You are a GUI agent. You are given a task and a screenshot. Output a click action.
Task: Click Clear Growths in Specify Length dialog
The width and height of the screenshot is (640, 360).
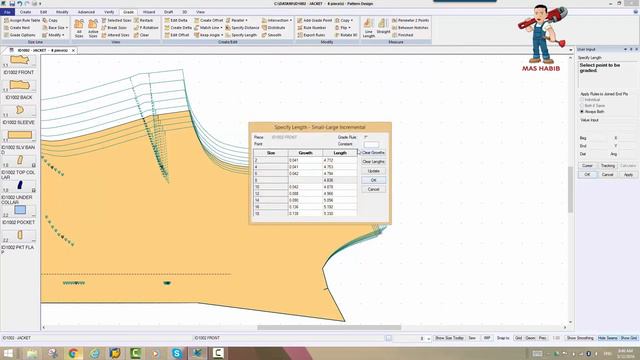[373, 153]
